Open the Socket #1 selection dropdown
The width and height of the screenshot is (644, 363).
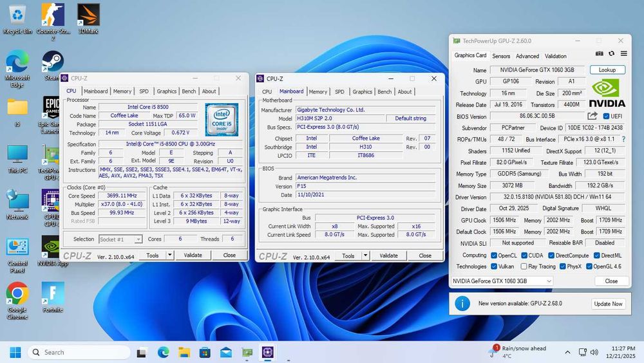coord(120,239)
